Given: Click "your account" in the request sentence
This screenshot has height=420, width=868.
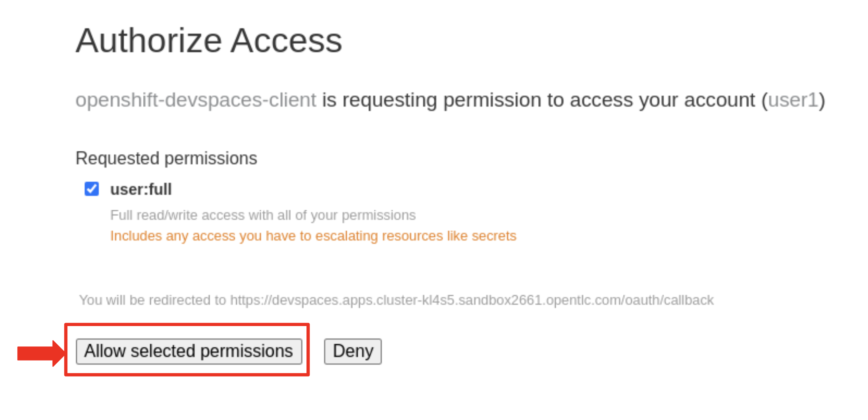Looking at the screenshot, I should (x=697, y=100).
